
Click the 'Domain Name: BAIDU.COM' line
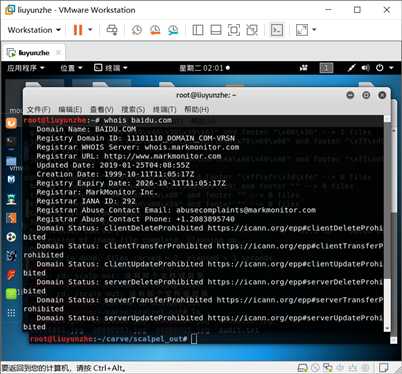(x=86, y=129)
